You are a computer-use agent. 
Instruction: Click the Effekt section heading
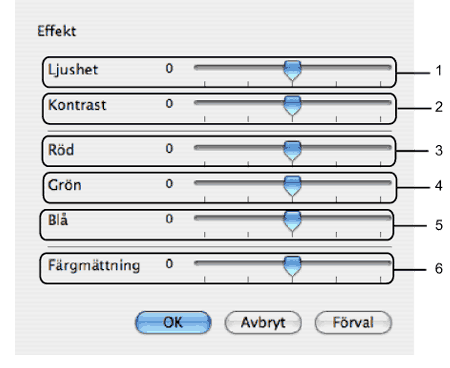[x=57, y=31]
